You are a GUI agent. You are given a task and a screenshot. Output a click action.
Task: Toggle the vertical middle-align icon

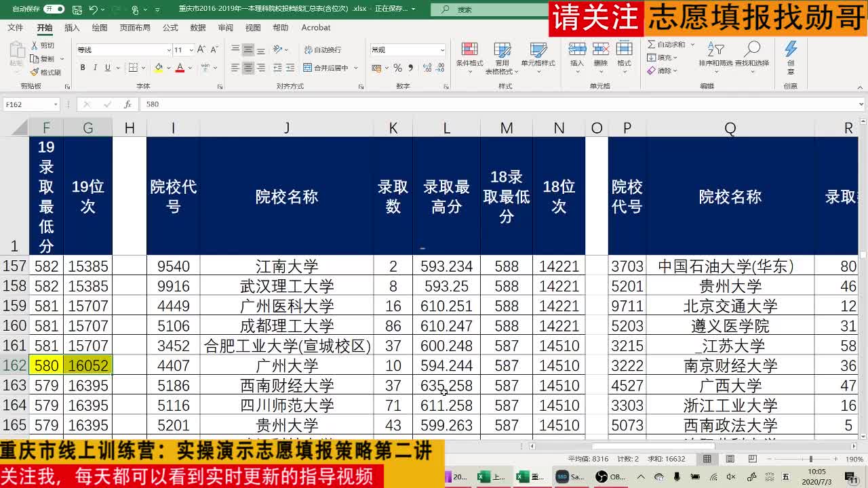click(x=248, y=49)
